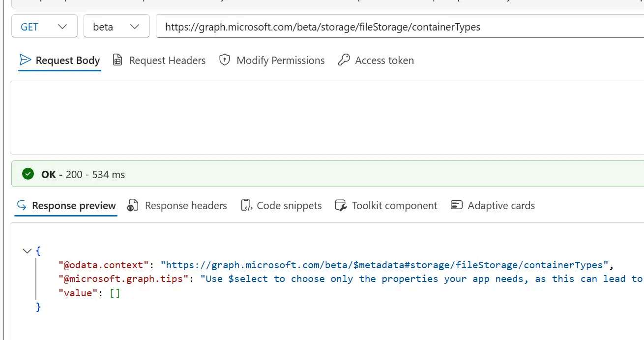
Task: Click the Response preview reply arrow icon
Action: pos(22,205)
